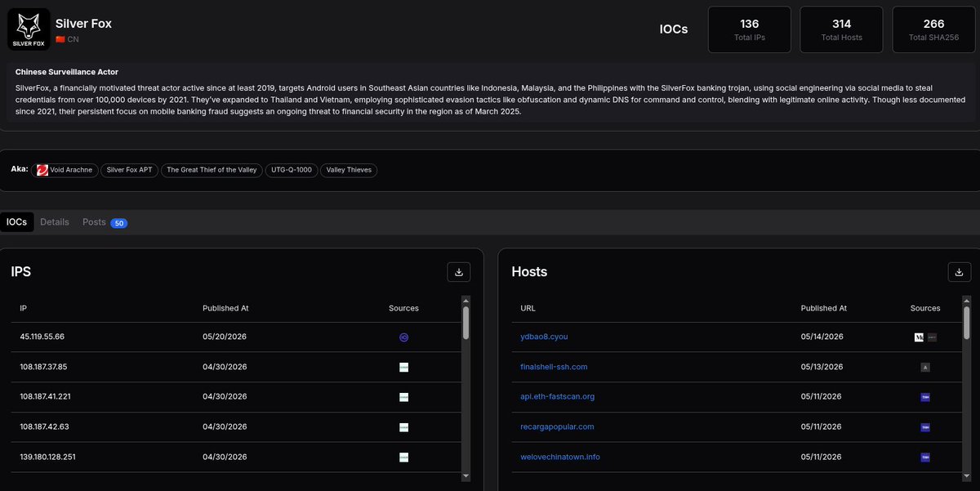The width and height of the screenshot is (980, 491).
Task: Click the URL column header
Action: (528, 308)
